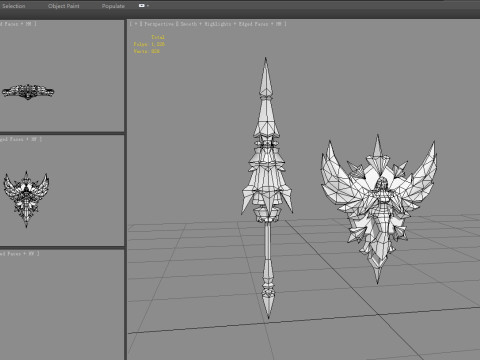Open the Smooth + Highlights shading label menu
Viewport: 480px width, 360px height.
click(x=205, y=24)
